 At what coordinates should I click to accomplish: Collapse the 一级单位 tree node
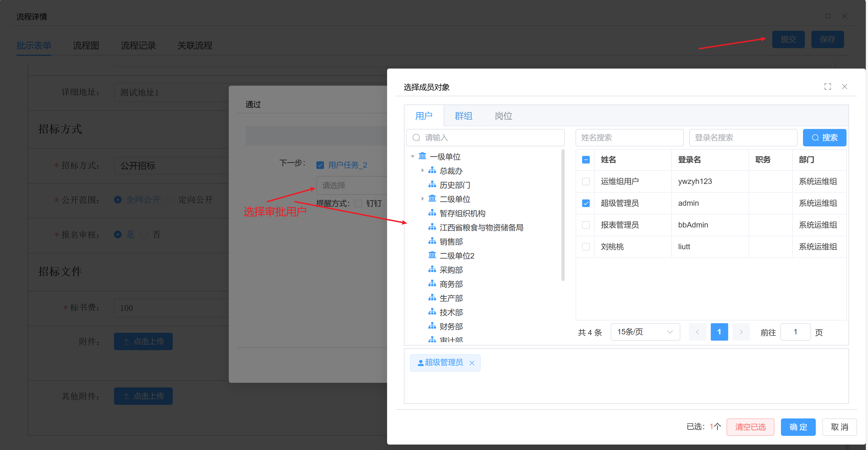pos(412,156)
